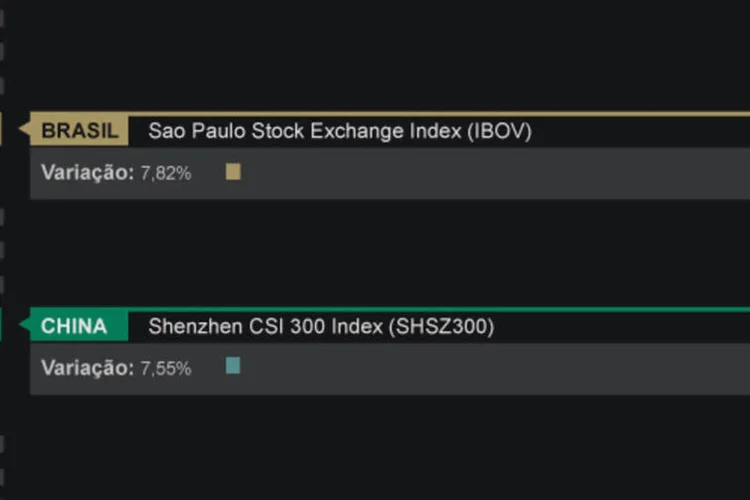The image size is (750, 500).
Task: Open Sao Paulo Stock Exchange Index (IBOV) title
Action: coord(340,131)
